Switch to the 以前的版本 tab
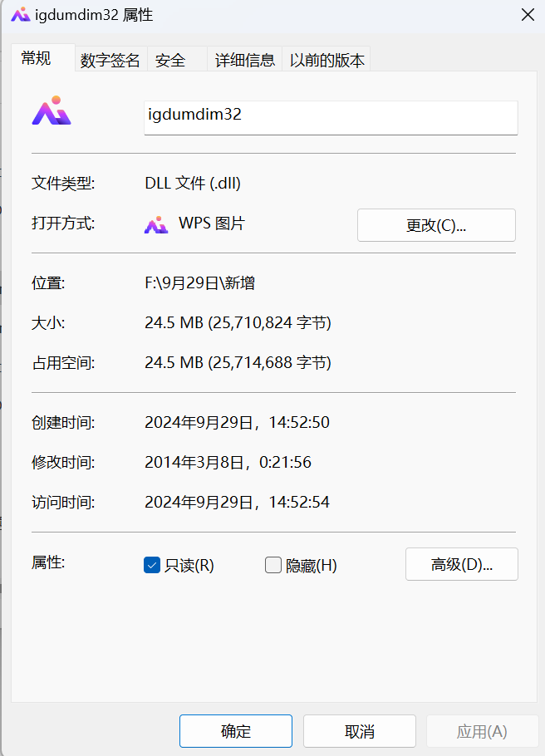This screenshot has width=545, height=756. (329, 59)
